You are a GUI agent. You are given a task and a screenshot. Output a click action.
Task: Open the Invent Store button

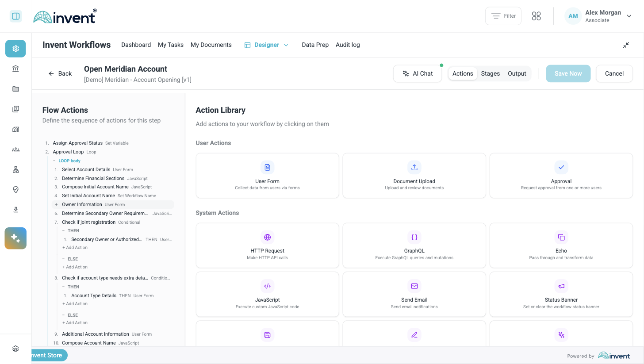(49, 355)
